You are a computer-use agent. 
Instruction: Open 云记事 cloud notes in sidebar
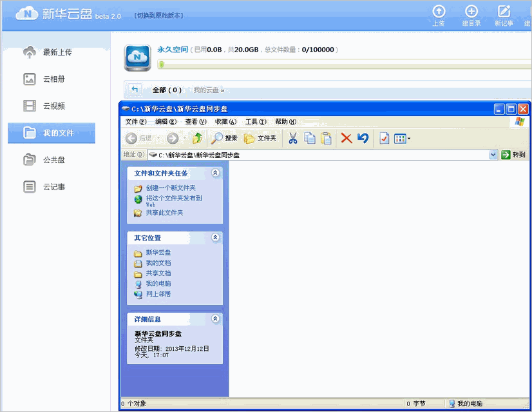(44, 186)
